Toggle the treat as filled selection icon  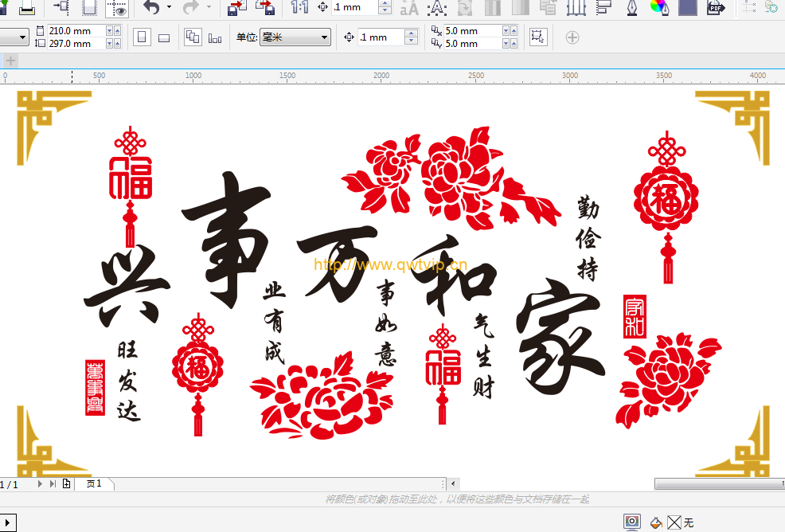coord(537,37)
